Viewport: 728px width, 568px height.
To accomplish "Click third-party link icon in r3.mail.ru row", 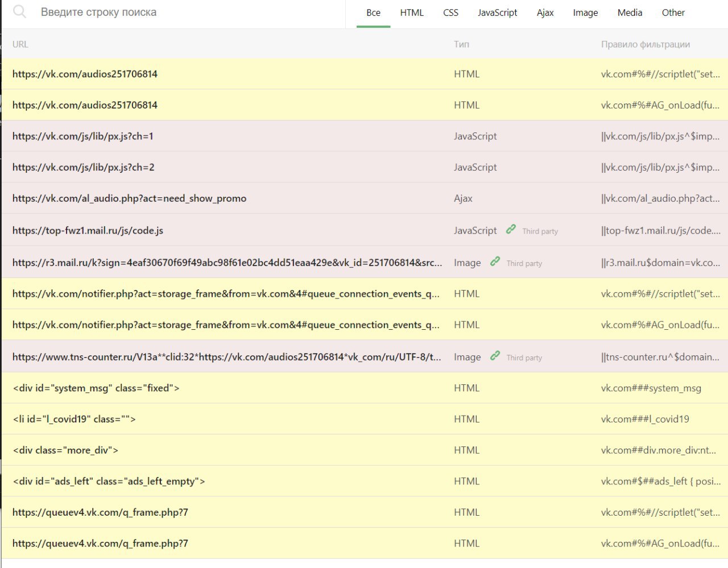I will [x=495, y=262].
